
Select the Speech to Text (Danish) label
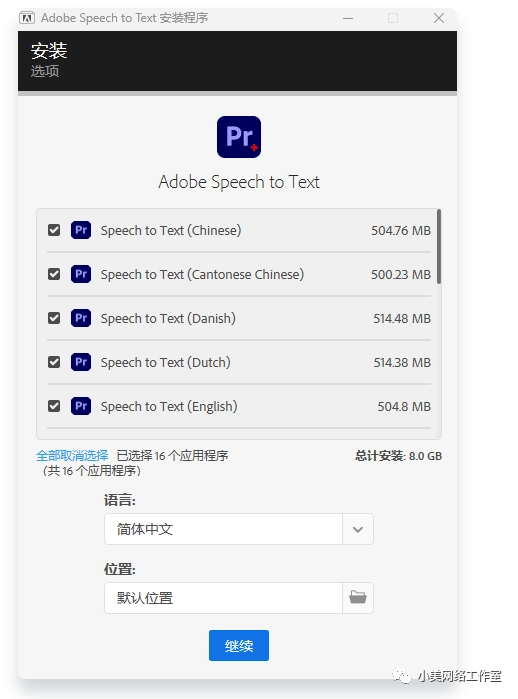click(168, 318)
